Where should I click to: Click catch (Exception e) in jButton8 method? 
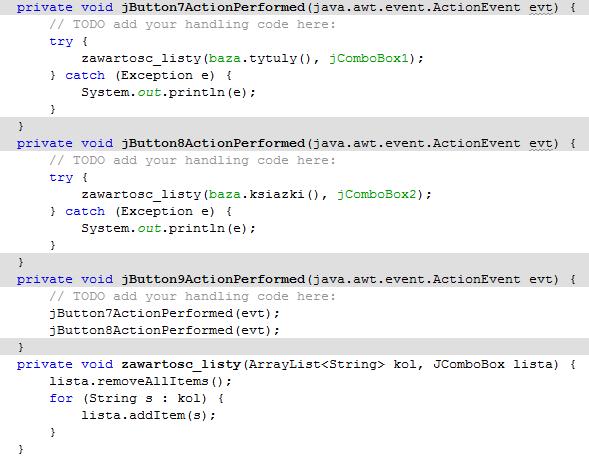click(x=140, y=211)
